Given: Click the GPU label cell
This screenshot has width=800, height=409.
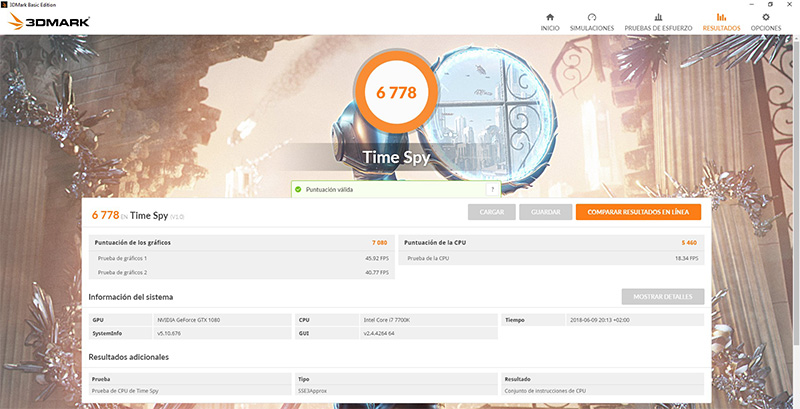Looking at the screenshot, I should (121, 320).
